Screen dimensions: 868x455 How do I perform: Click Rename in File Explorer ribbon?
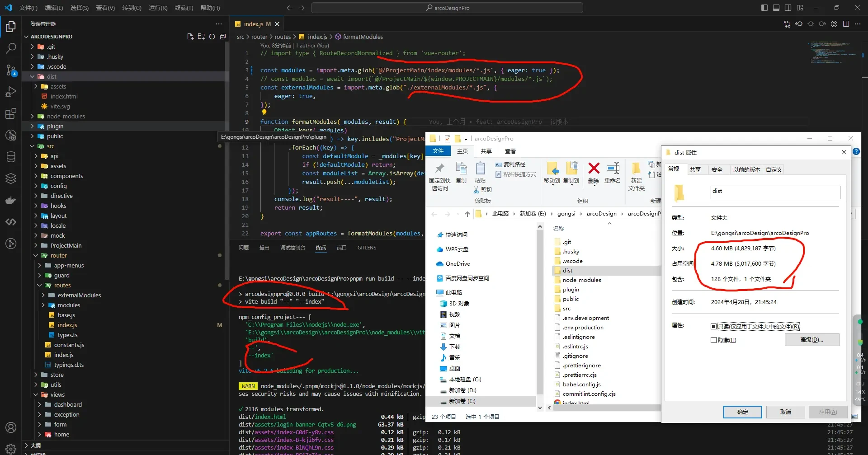tap(613, 174)
